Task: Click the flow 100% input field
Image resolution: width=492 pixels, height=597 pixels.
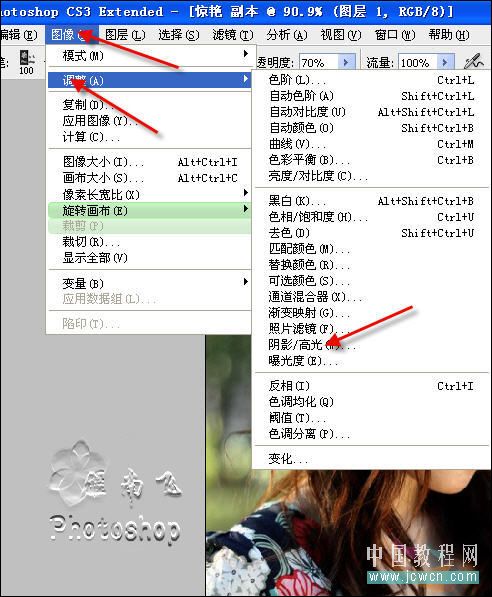Action: click(x=418, y=62)
